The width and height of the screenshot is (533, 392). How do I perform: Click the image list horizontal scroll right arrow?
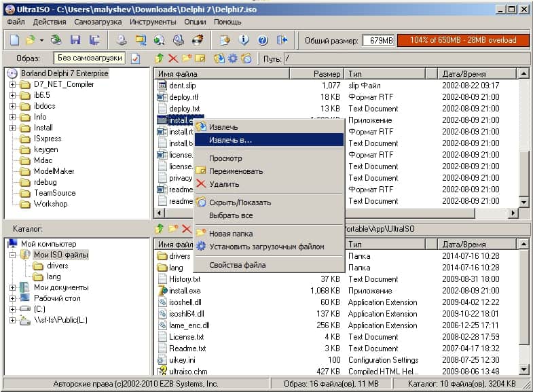click(513, 213)
